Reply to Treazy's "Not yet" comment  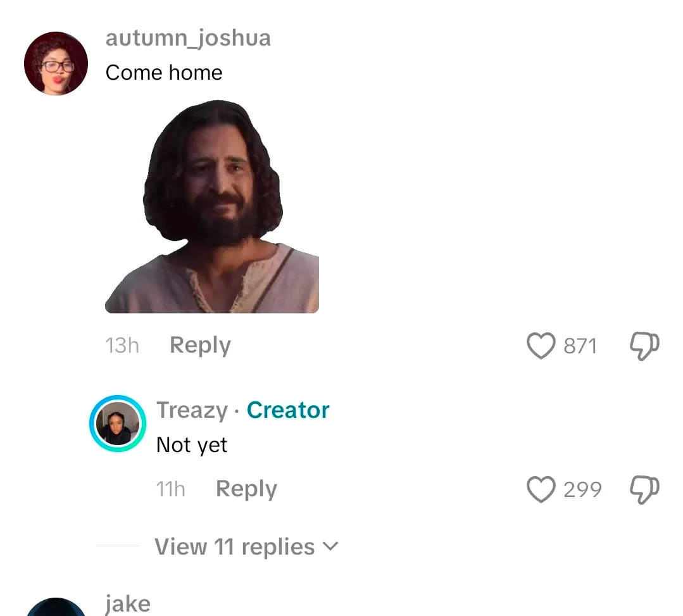click(246, 489)
